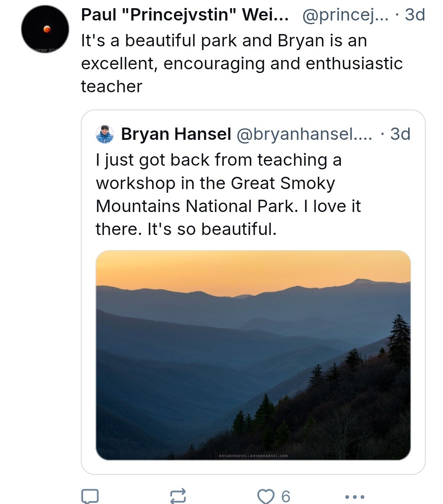Image resolution: width=443 pixels, height=504 pixels.
Task: Open Paul's profile avatar with red moon
Action: point(45,29)
